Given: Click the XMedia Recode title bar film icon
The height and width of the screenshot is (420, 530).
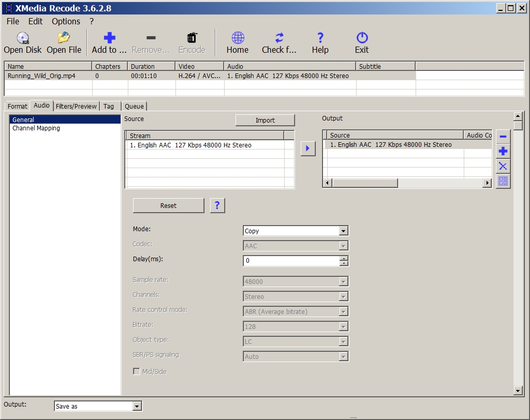Looking at the screenshot, I should 9,8.
